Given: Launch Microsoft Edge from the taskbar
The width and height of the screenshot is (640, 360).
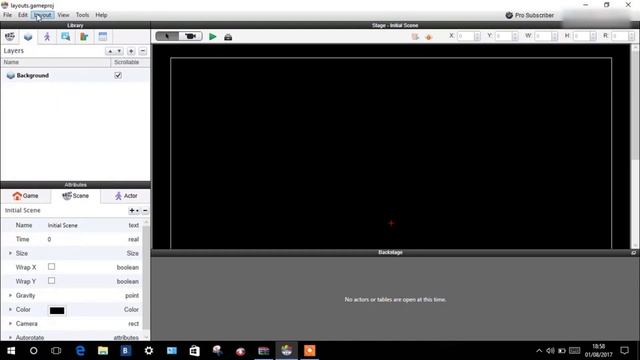Looking at the screenshot, I should click(80, 351).
